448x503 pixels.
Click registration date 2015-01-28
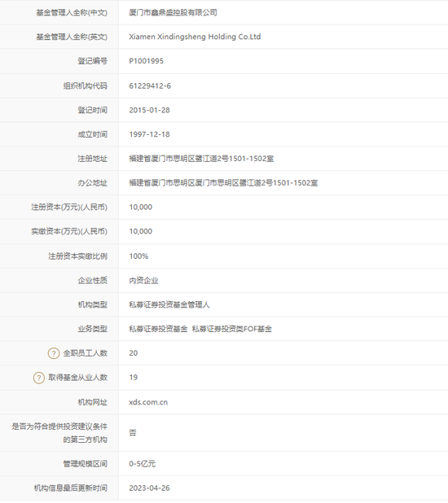[149, 110]
